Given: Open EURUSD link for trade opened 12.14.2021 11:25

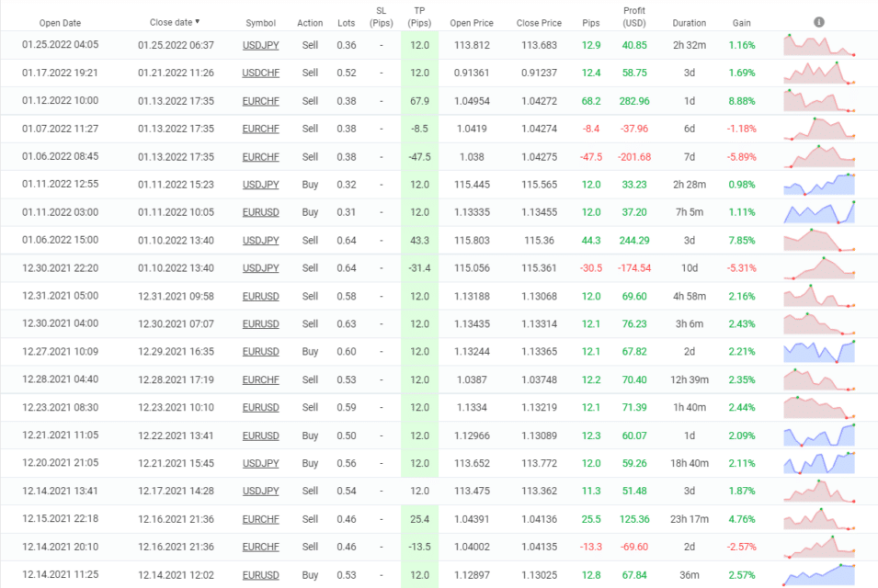Looking at the screenshot, I should (260, 575).
